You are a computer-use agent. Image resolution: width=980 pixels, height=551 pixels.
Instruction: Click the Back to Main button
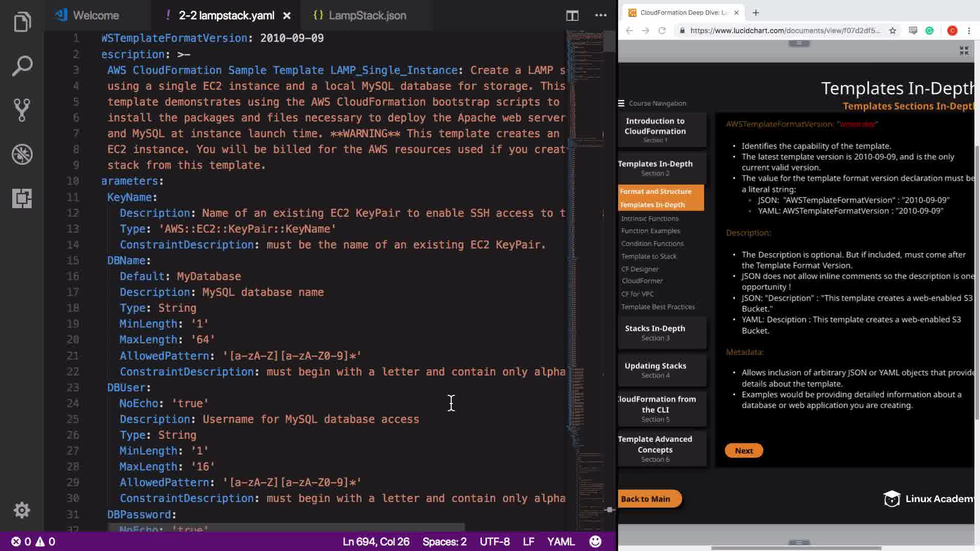pyautogui.click(x=646, y=498)
